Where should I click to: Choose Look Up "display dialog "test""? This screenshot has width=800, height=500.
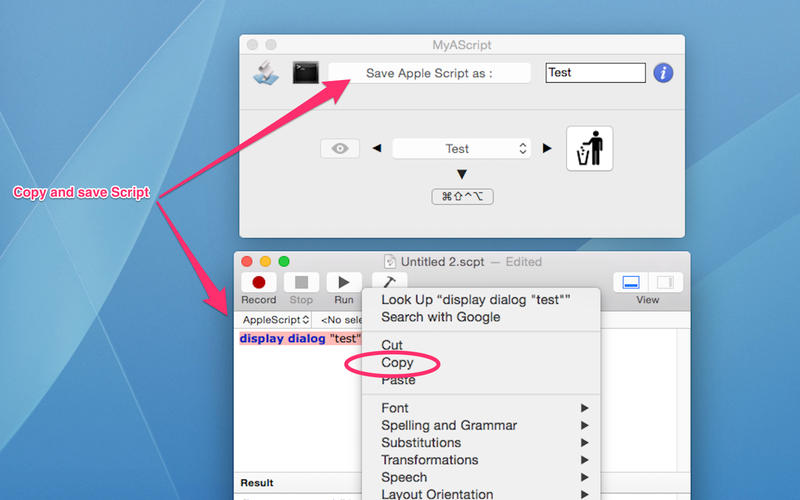[x=481, y=299]
